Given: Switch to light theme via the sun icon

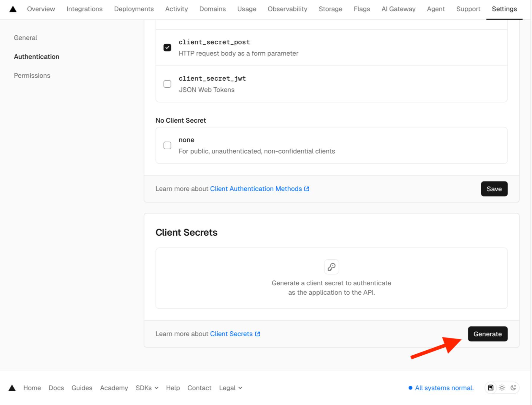Looking at the screenshot, I should [x=502, y=388].
